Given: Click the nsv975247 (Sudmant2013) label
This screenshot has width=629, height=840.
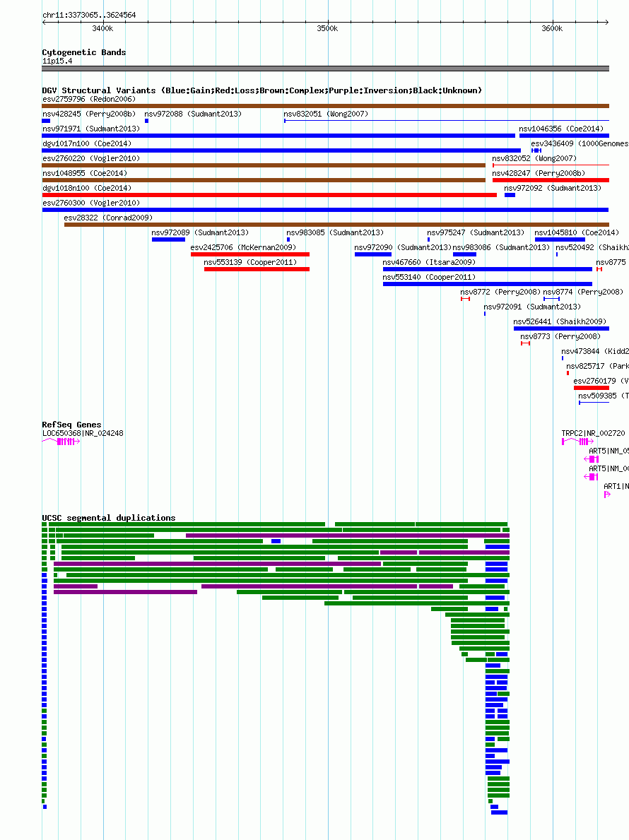Looking at the screenshot, I should click(x=476, y=233).
